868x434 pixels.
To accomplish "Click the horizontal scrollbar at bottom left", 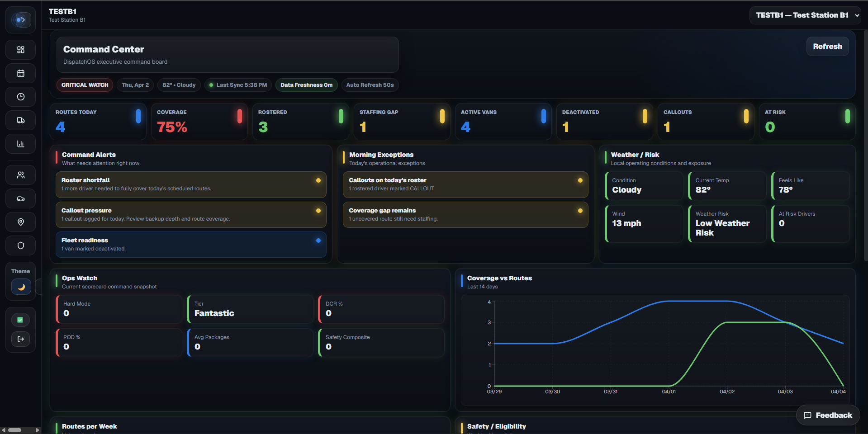I will coord(15,430).
